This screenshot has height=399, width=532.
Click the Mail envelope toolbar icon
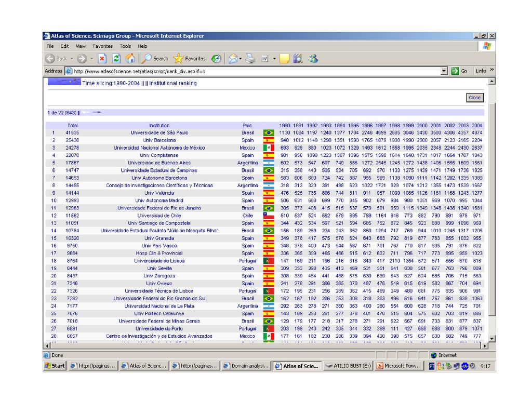[x=233, y=59]
